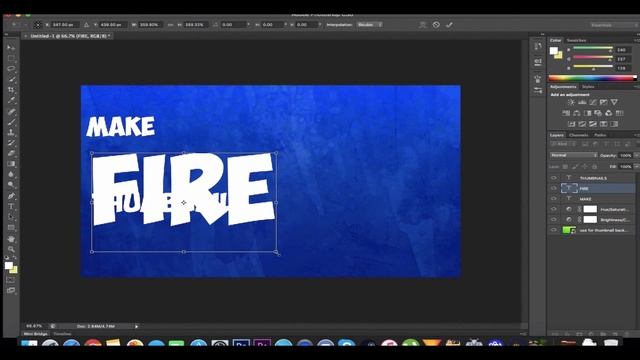Select the Path Selection tool
This screenshot has height=360, width=640.
click(x=11, y=217)
